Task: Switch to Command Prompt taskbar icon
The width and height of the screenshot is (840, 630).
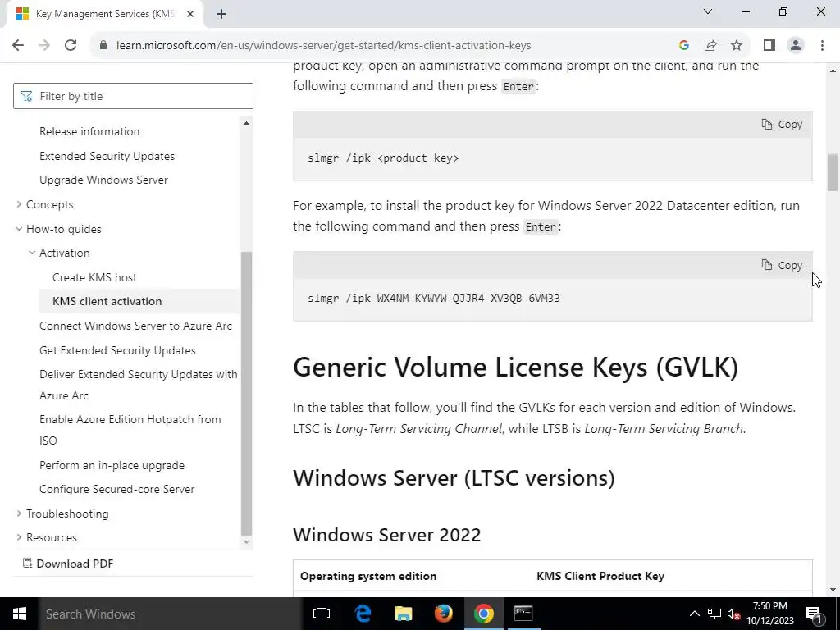Action: click(x=523, y=614)
